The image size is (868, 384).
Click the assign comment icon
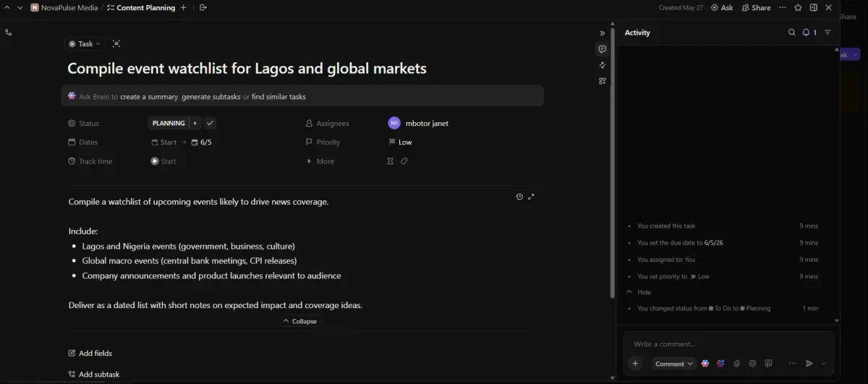[x=768, y=364]
